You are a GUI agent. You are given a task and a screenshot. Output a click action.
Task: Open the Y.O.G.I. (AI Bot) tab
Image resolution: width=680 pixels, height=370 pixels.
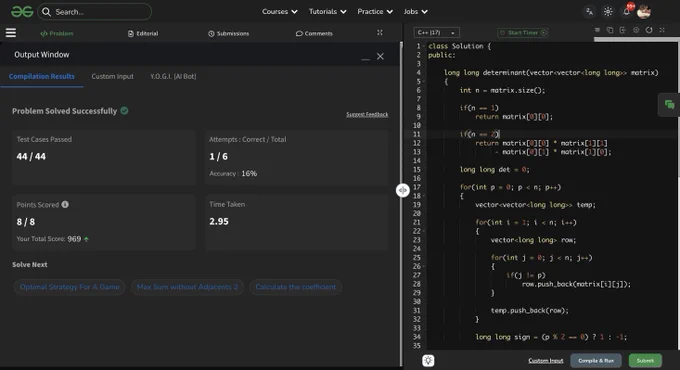173,76
